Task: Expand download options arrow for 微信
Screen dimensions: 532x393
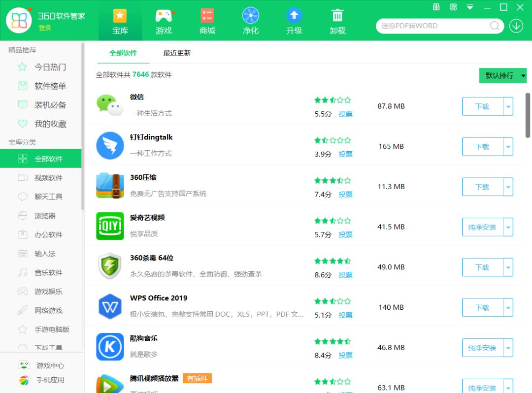Action: [x=508, y=106]
